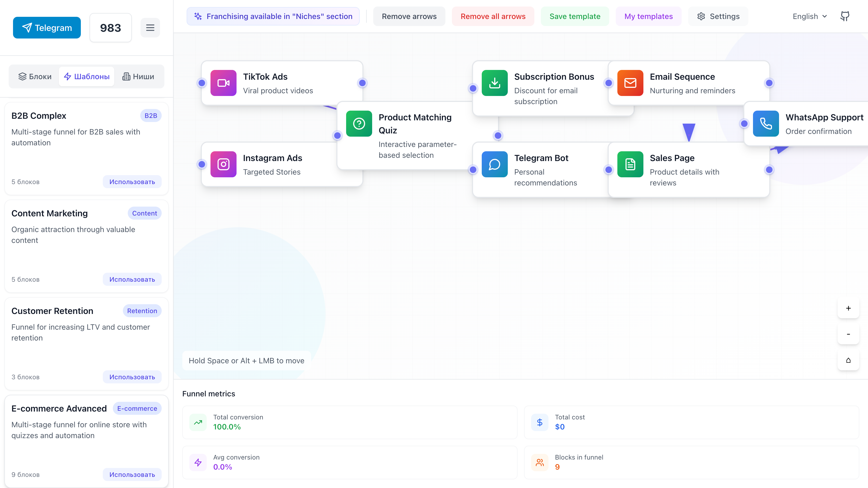Open My templates

coord(648,16)
